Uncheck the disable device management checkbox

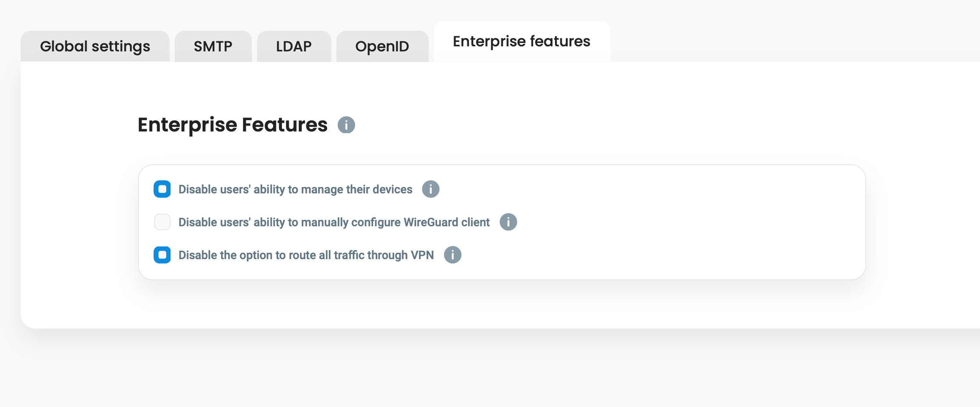[x=162, y=189]
